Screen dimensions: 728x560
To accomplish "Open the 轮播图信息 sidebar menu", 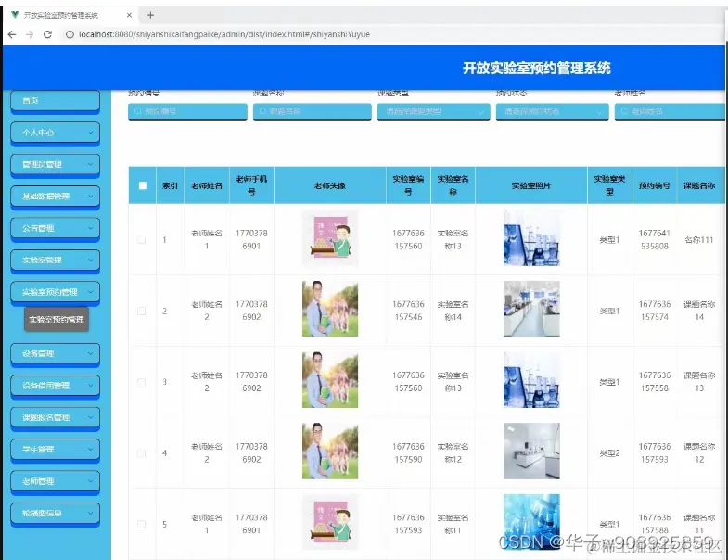I will (56, 513).
